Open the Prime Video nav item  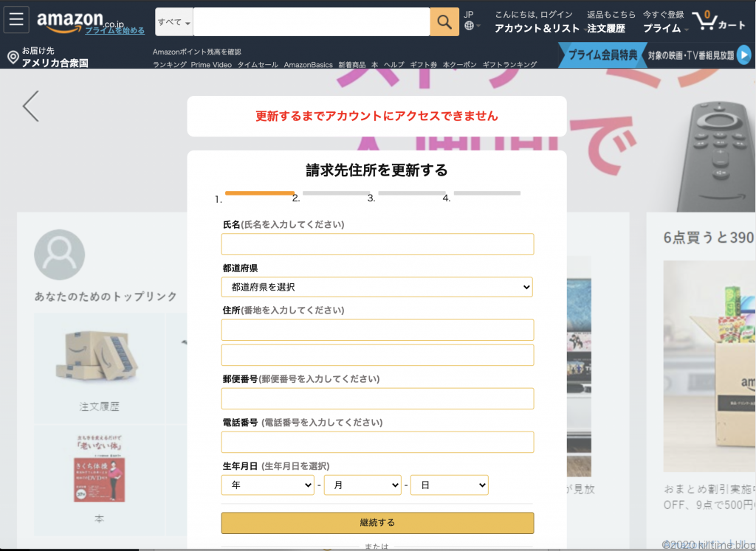pyautogui.click(x=211, y=65)
